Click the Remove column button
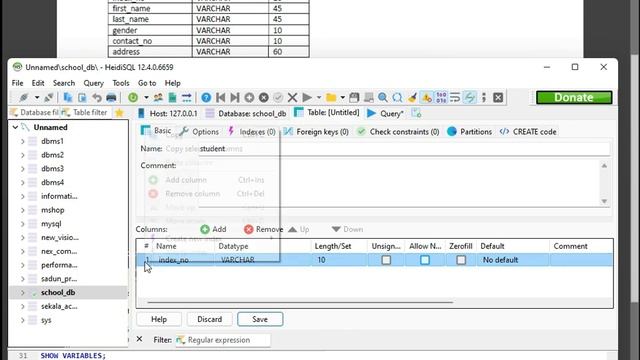 (264, 229)
